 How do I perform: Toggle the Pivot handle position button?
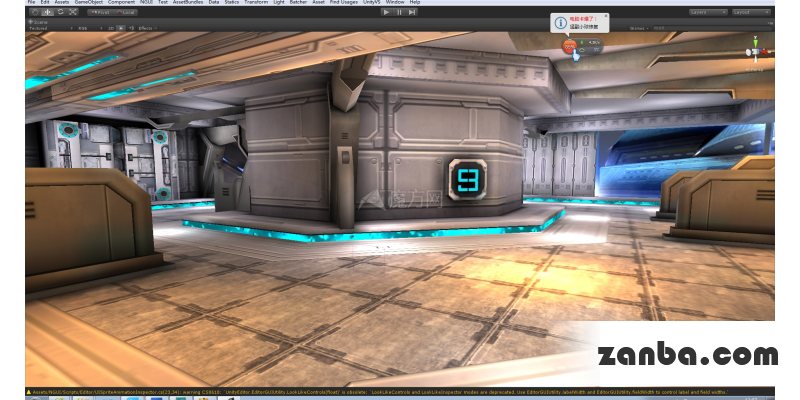[x=100, y=12]
